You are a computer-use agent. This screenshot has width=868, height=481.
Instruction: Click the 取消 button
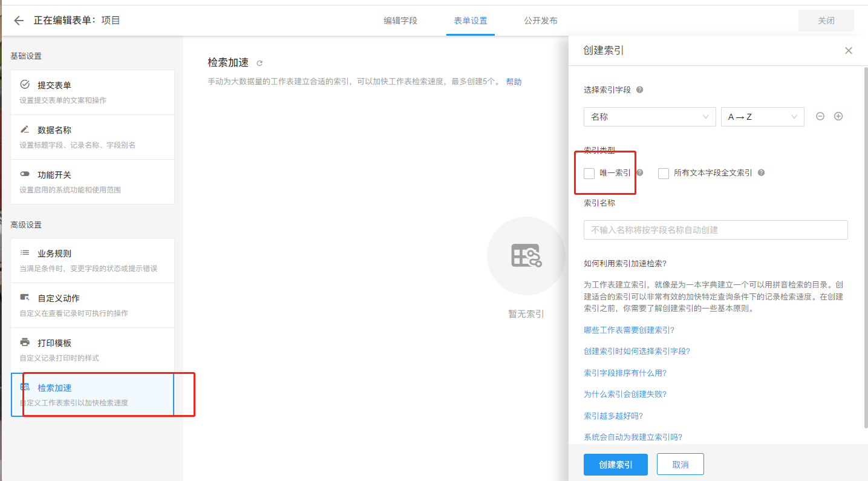(x=680, y=465)
